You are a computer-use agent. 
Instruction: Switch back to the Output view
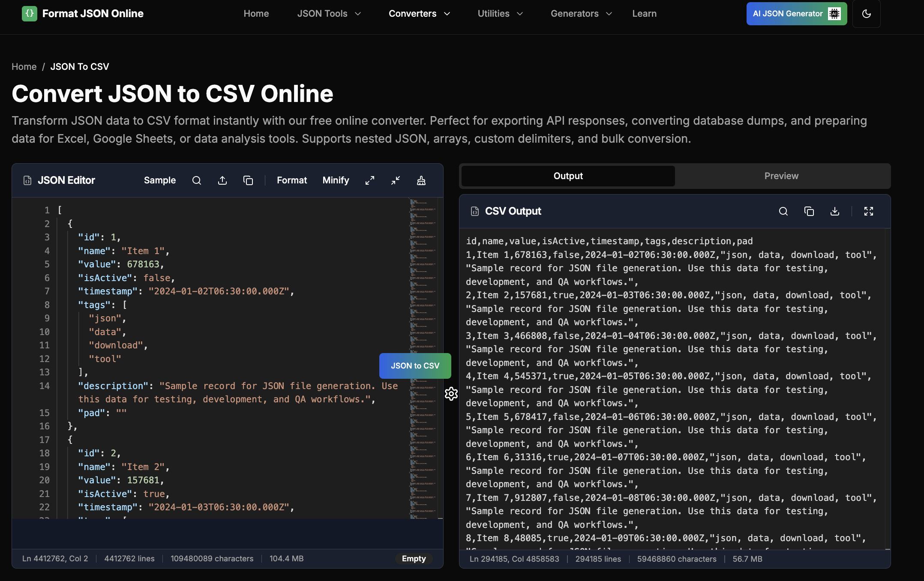pyautogui.click(x=567, y=176)
